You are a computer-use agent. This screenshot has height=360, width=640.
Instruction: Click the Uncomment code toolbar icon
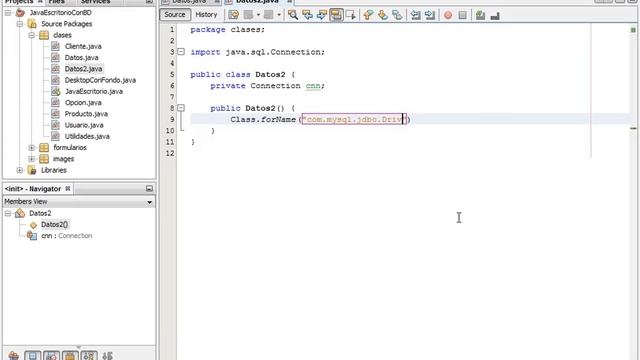pos(495,15)
